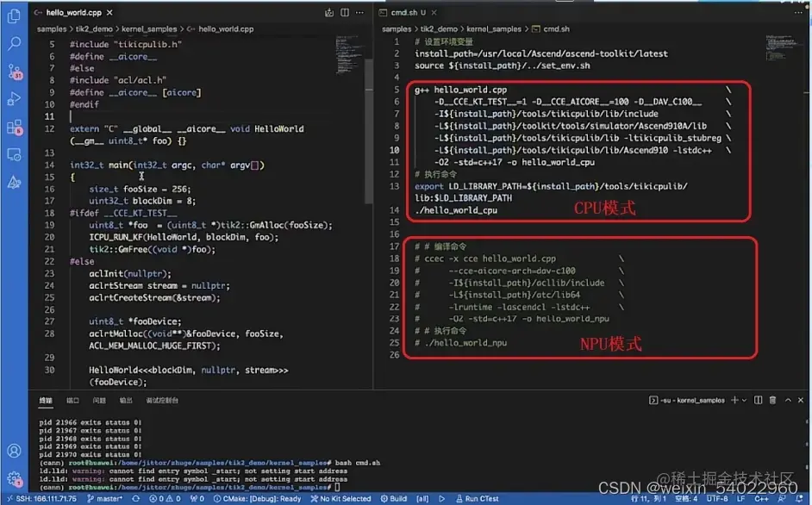The image size is (812, 505).
Task: Open left editor's more actions ellipsis
Action: tap(359, 12)
